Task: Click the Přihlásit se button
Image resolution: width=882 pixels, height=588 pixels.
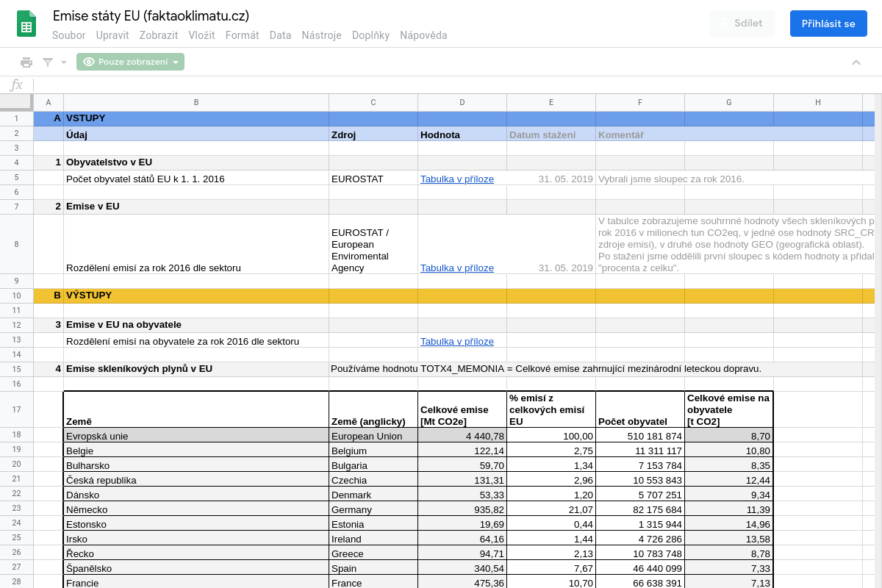Action: (828, 24)
